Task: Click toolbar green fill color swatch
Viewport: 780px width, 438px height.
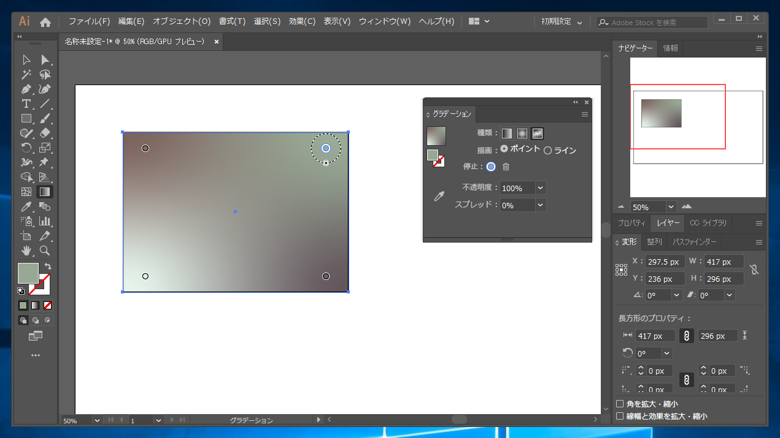Action: [x=28, y=273]
